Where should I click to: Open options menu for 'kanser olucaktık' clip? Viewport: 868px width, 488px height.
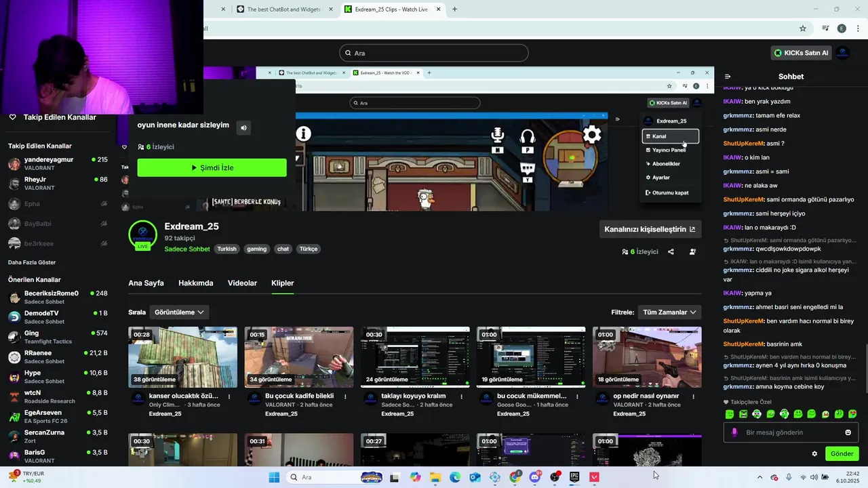tap(229, 396)
